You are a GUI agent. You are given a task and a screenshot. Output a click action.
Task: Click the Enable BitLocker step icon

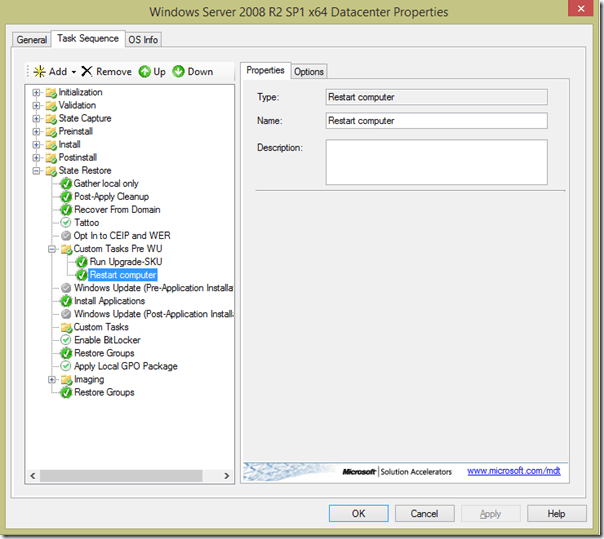[x=66, y=340]
